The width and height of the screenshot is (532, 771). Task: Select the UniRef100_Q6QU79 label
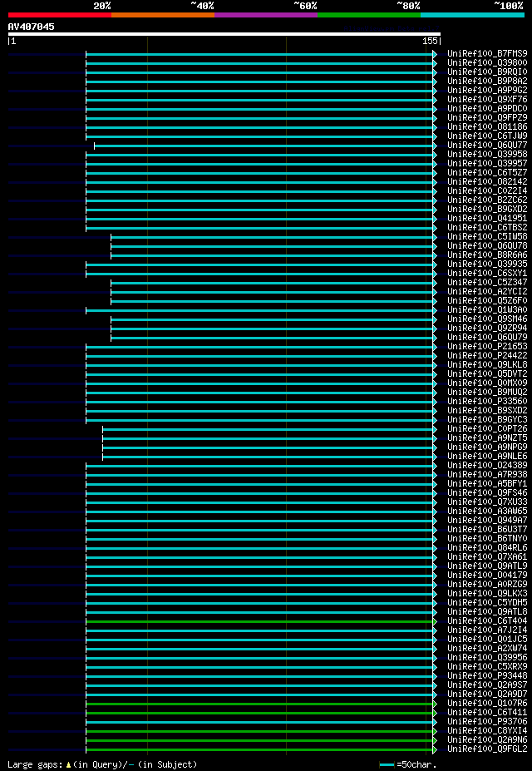(487, 339)
